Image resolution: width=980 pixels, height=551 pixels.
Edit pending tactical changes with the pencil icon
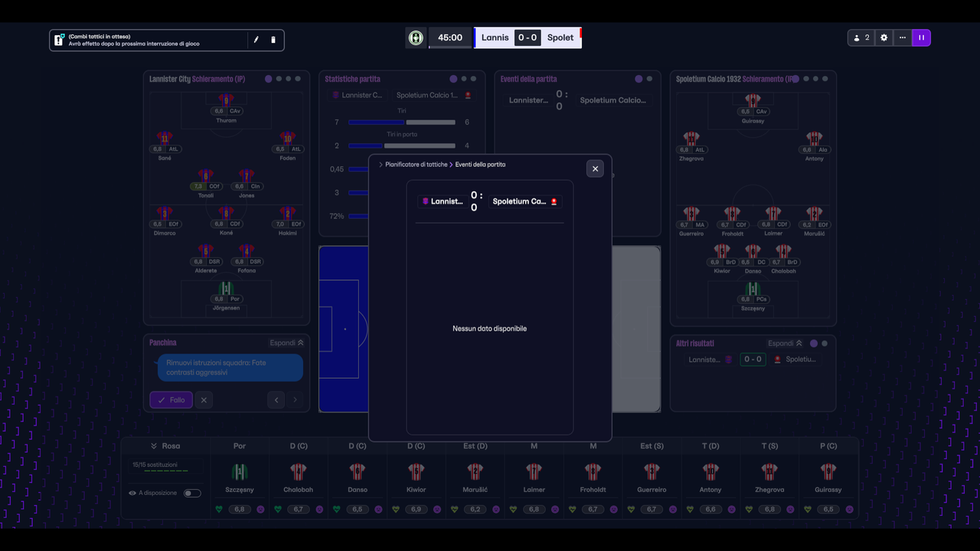pyautogui.click(x=256, y=40)
